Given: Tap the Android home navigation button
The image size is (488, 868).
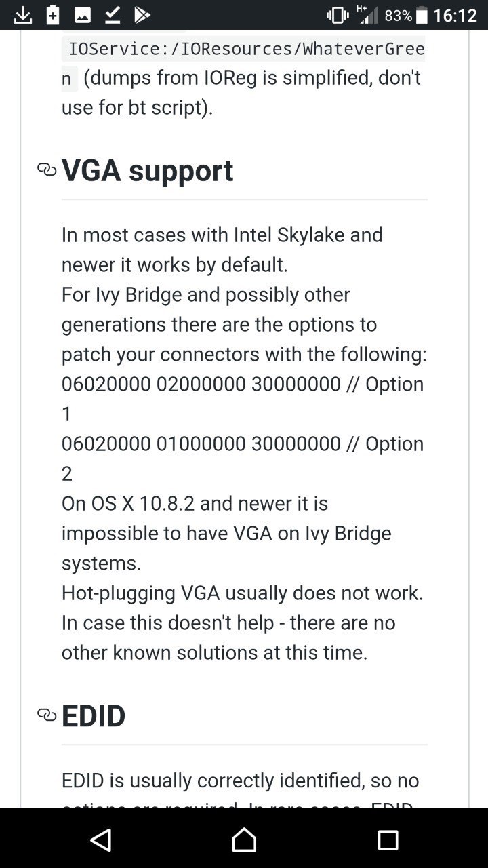Looking at the screenshot, I should [244, 840].
